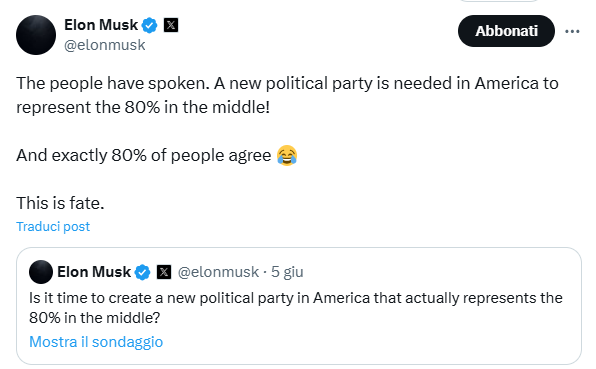Open the Elon Musk display name in header
Screen dimensions: 596x369
coord(101,25)
